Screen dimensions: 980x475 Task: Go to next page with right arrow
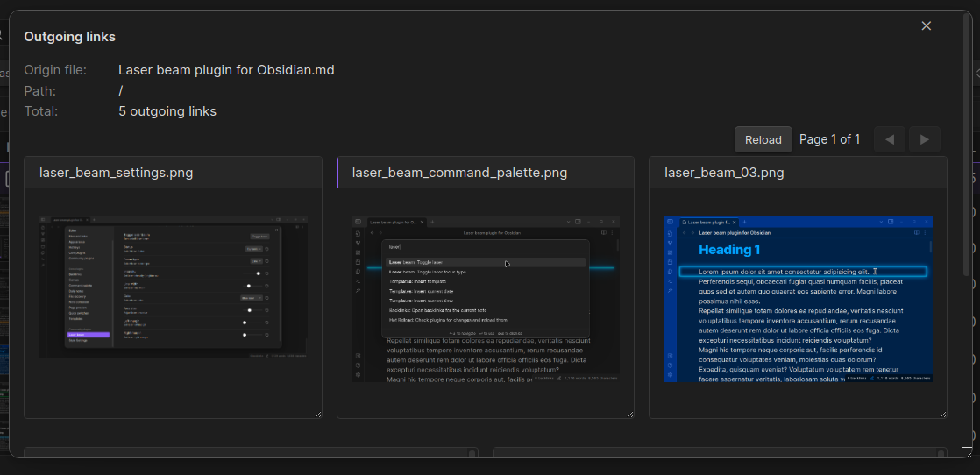click(x=925, y=139)
